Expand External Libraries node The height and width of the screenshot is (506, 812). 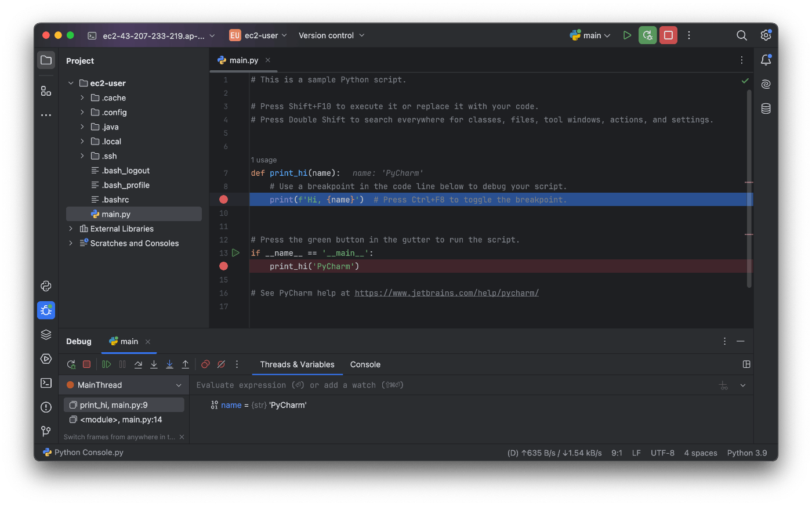[x=71, y=229]
